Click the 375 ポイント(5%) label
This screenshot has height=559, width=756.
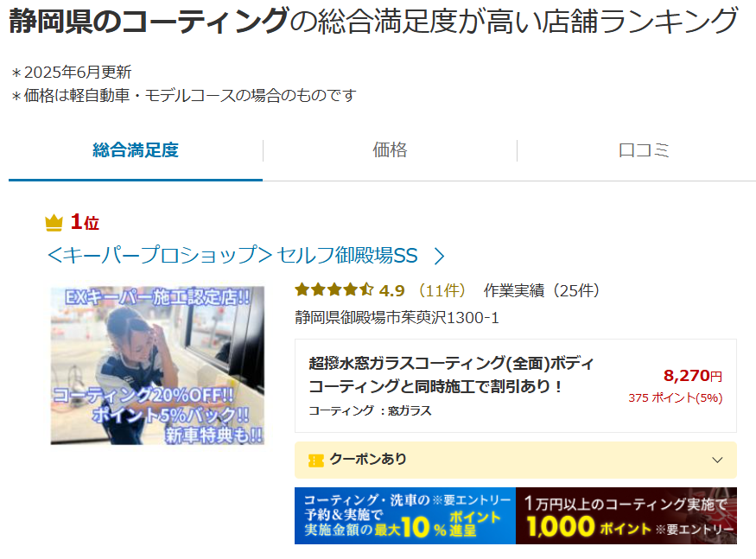pos(675,398)
